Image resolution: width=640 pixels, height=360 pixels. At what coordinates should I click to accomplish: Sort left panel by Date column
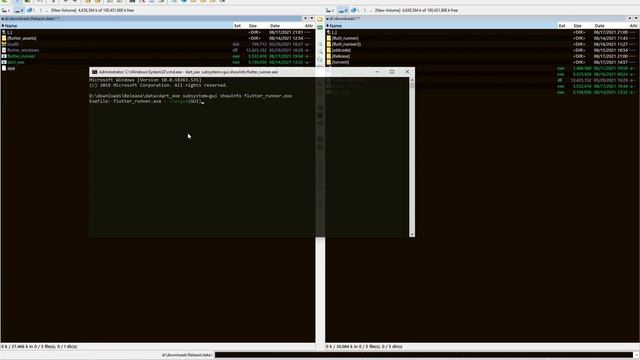[275, 26]
